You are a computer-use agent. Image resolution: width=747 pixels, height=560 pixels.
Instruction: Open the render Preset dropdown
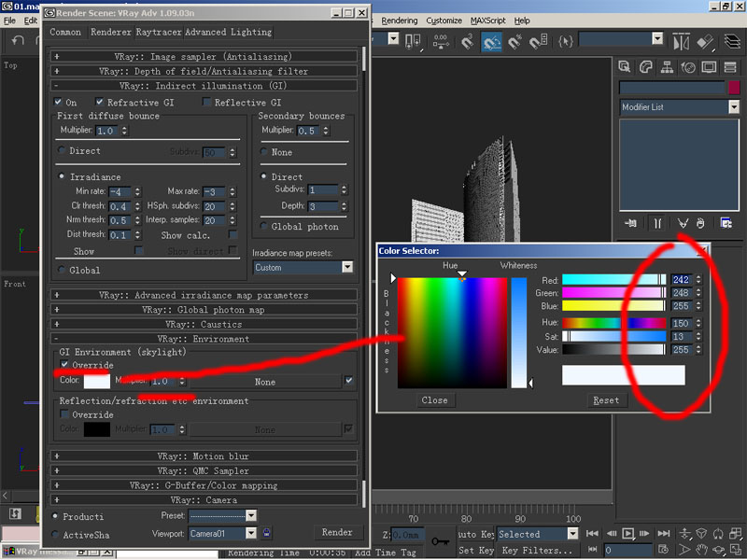coord(251,515)
